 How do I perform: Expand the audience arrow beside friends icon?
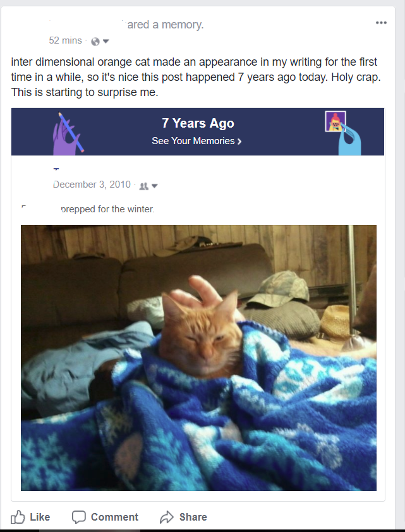(x=154, y=186)
